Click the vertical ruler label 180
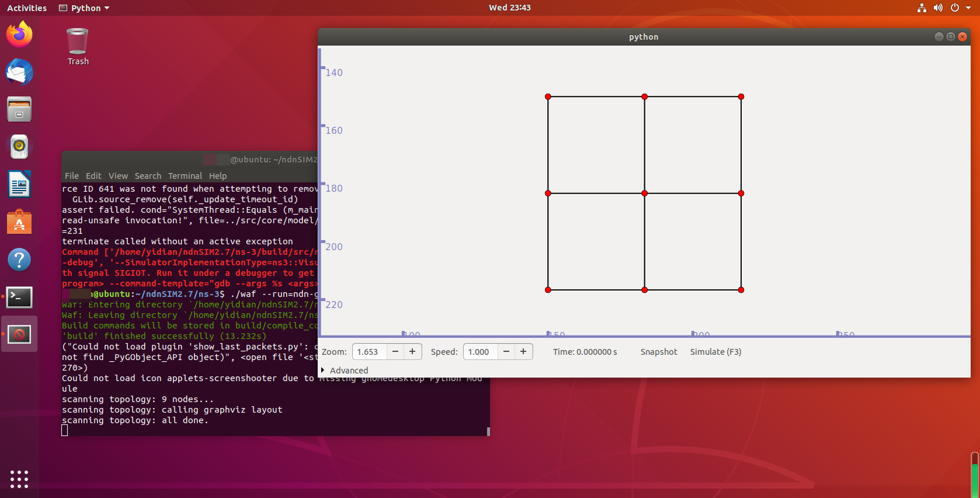The image size is (980, 498). (x=334, y=188)
